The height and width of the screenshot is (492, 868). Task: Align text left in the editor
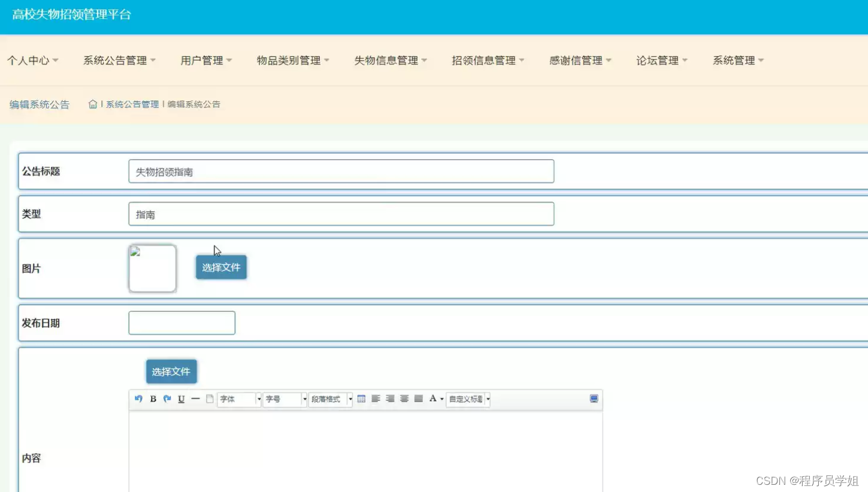(x=376, y=399)
